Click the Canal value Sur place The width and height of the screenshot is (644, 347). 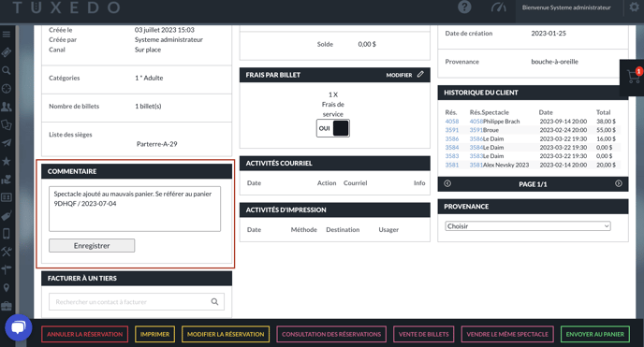tap(148, 50)
